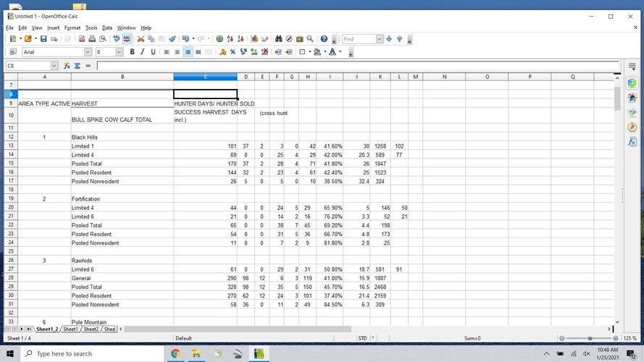Switch to the Sheet2 tab
The height and width of the screenshot is (362, 644).
(x=91, y=329)
